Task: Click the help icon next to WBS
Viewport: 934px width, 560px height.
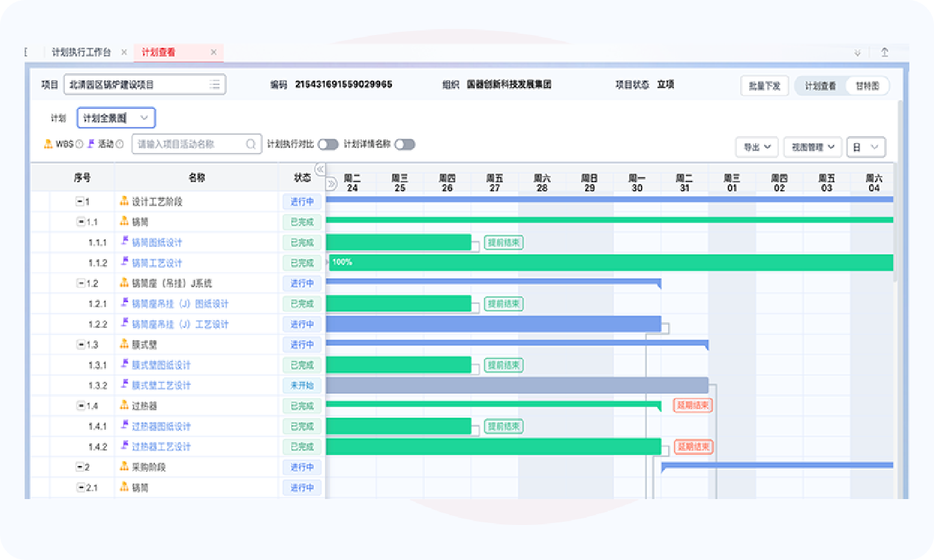Action: (79, 145)
